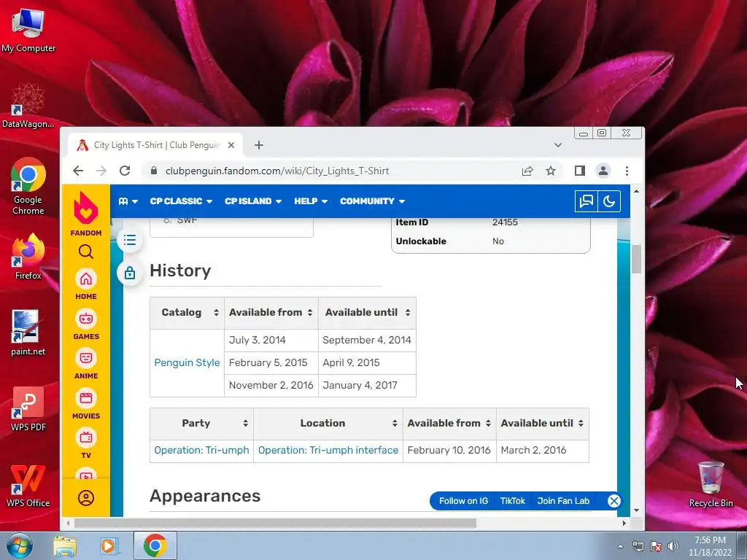Open Windows Explorer from taskbar

pos(65,545)
